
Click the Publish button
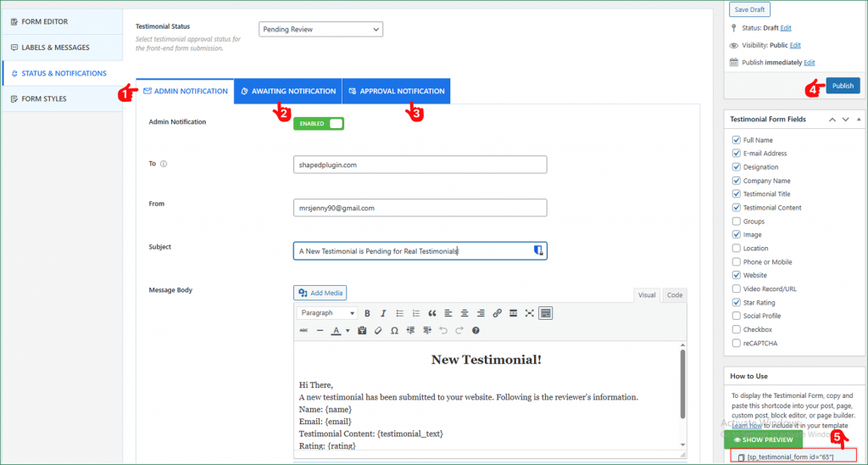[843, 86]
